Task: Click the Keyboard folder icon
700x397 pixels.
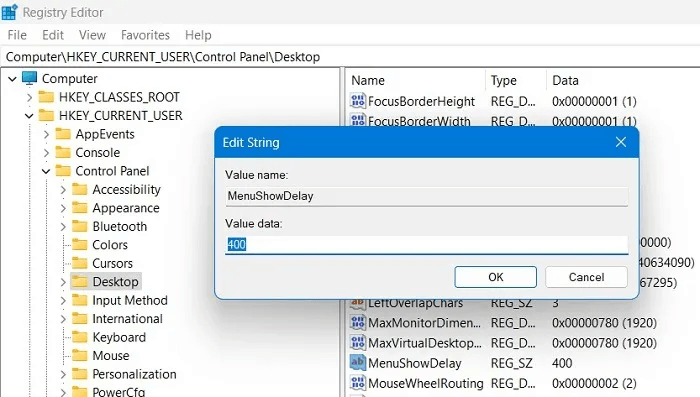Action: [80, 337]
